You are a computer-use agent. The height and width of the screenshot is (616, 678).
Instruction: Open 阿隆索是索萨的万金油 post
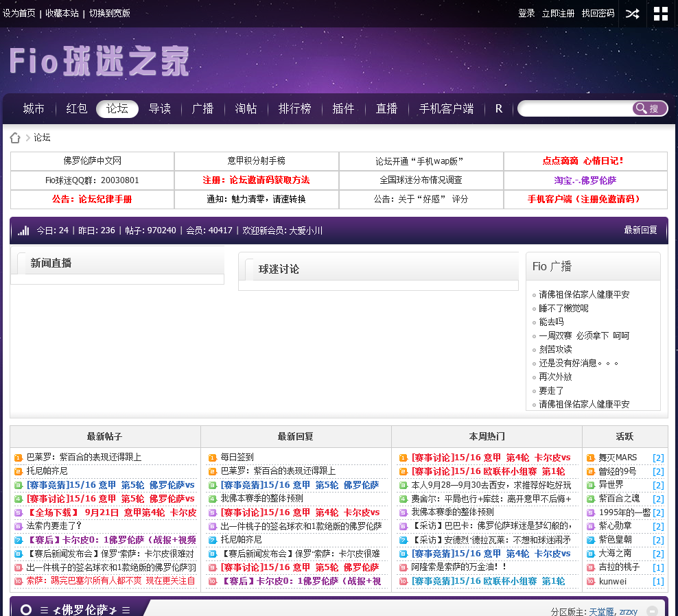pyautogui.click(x=459, y=567)
